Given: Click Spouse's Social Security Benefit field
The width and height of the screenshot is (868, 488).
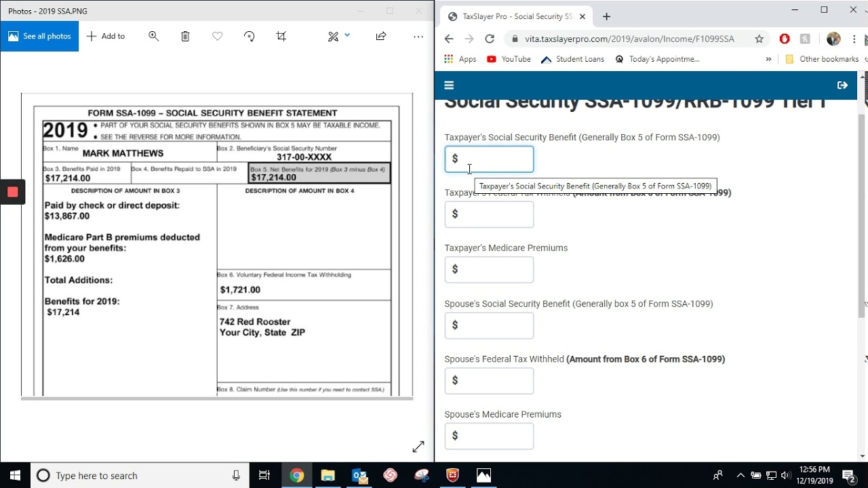Looking at the screenshot, I should coord(489,325).
